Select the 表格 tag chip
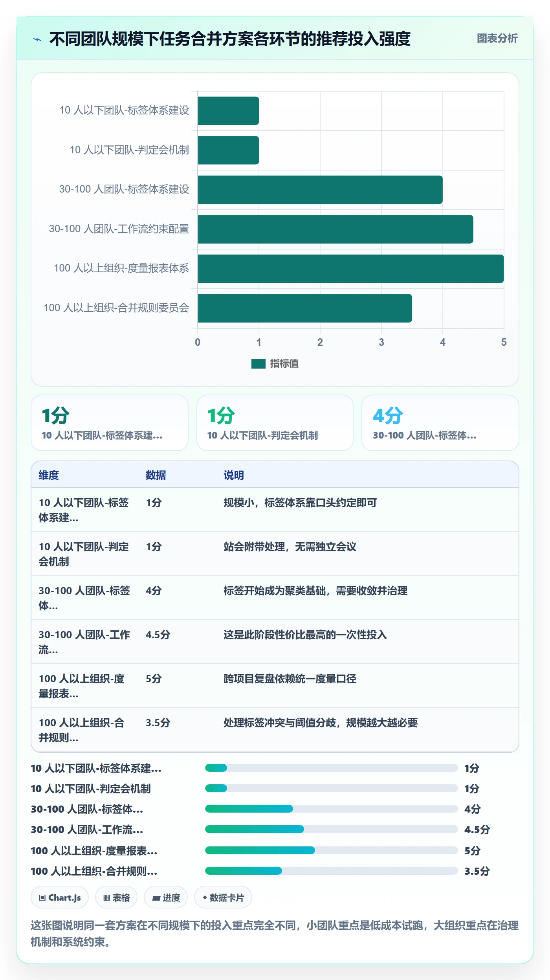The height and width of the screenshot is (980, 550). point(116,897)
